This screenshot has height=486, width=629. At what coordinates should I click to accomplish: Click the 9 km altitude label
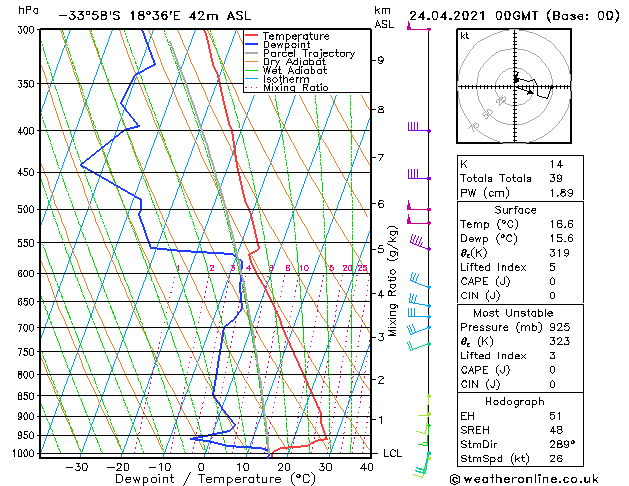click(380, 60)
